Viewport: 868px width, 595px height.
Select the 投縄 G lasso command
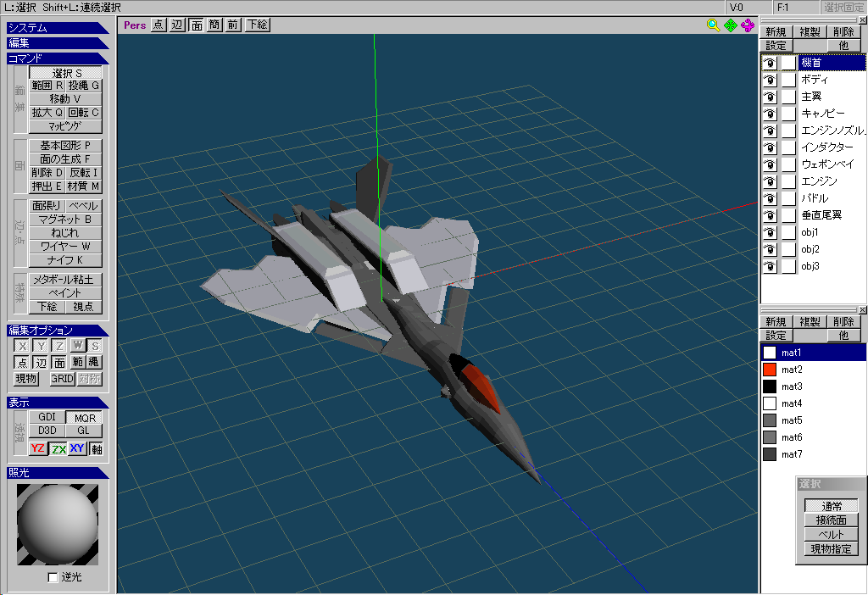(x=84, y=86)
